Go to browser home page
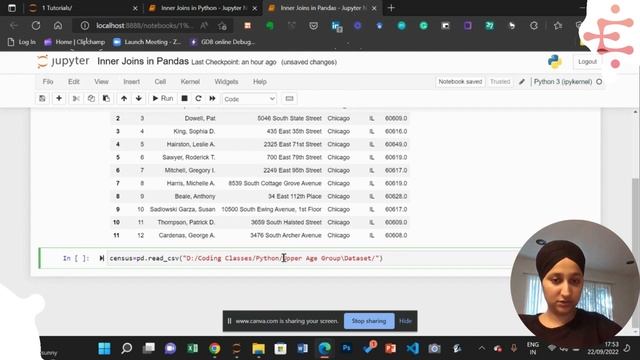Image resolution: width=640 pixels, height=360 pixels. (x=58, y=26)
